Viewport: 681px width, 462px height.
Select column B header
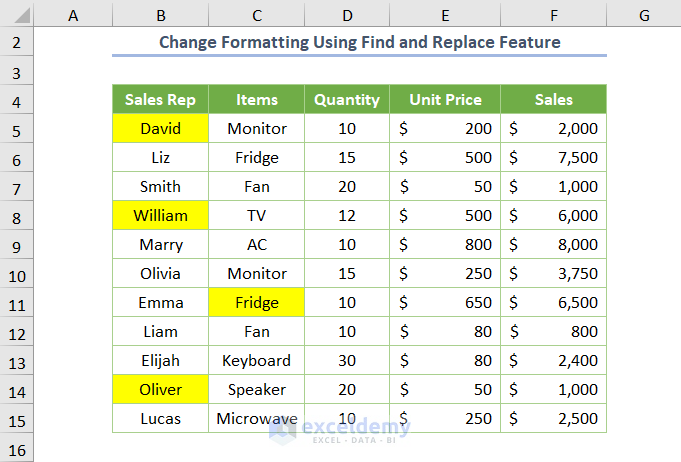tap(160, 14)
